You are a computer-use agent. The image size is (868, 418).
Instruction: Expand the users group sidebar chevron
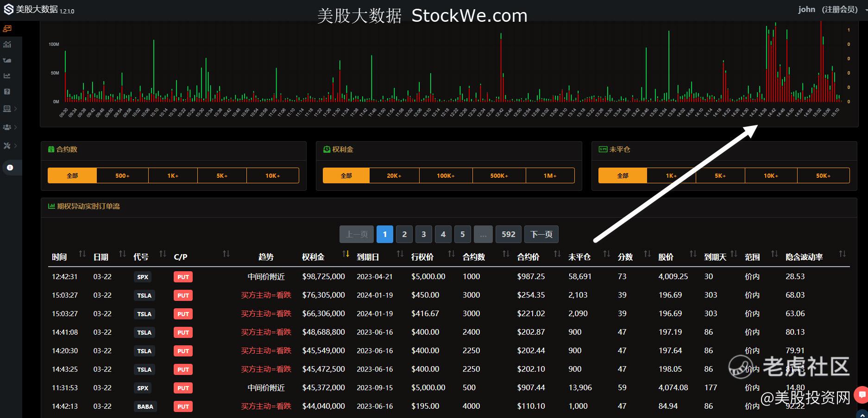[x=16, y=127]
